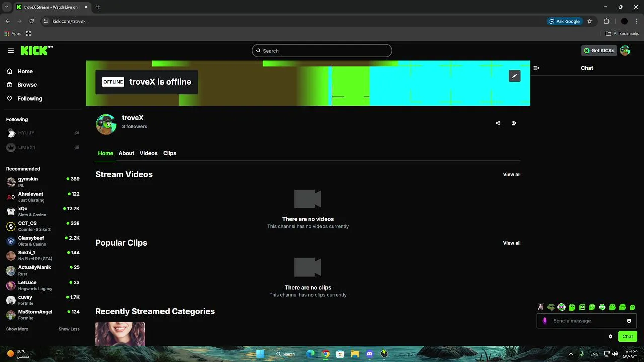
Task: Go back in browser history
Action: 7,21
